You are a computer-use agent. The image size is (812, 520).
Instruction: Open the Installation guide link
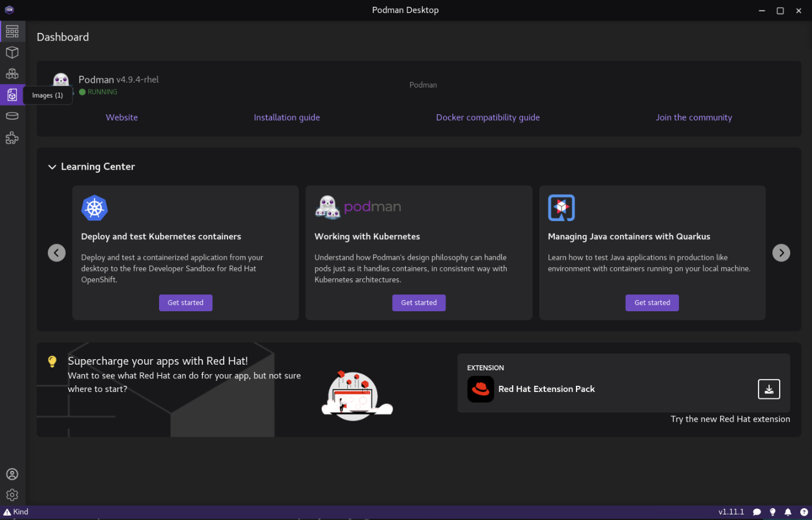[287, 117]
